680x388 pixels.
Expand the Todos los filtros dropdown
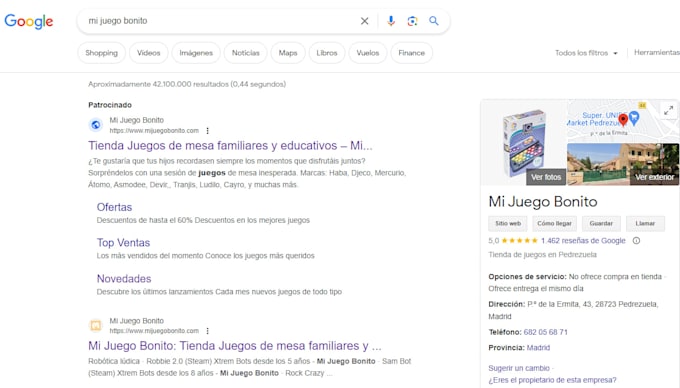point(586,53)
